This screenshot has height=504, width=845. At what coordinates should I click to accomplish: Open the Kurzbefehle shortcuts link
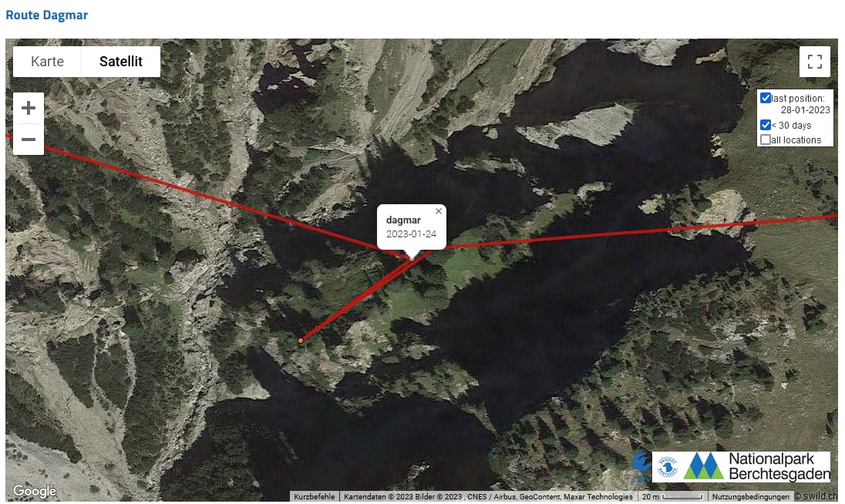315,496
